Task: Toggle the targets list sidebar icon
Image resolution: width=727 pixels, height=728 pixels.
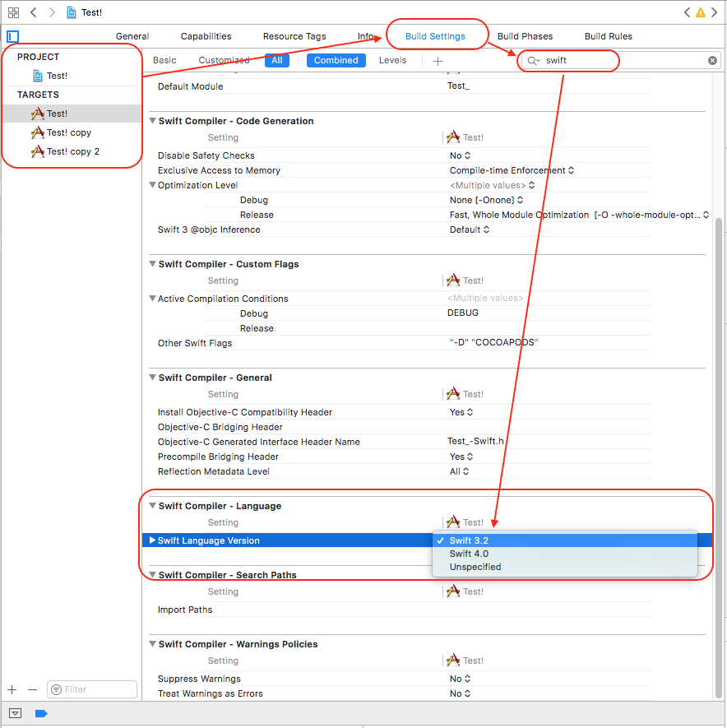Action: pyautogui.click(x=13, y=36)
